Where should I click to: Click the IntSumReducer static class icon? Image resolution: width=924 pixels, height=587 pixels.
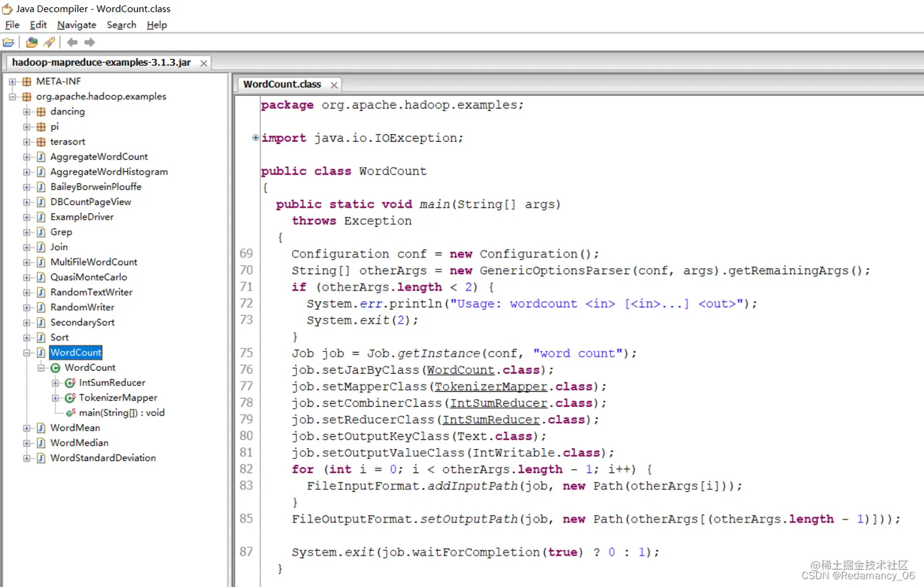(70, 383)
